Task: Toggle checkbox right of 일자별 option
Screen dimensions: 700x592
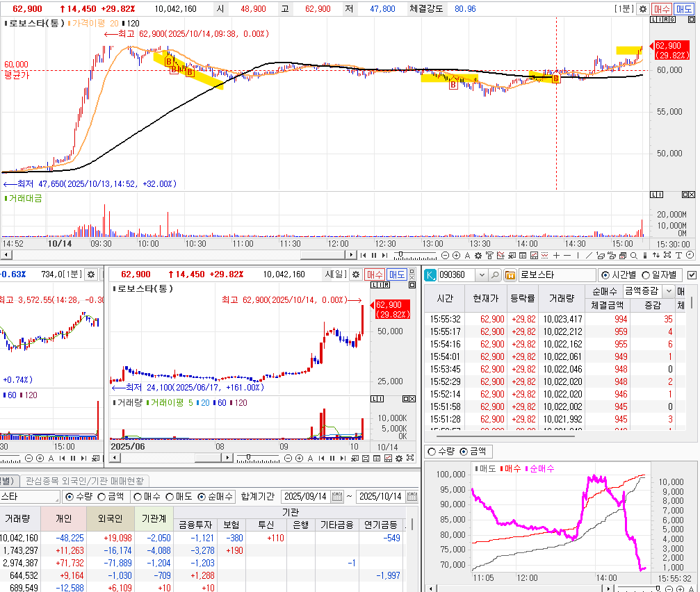Action: (x=692, y=275)
